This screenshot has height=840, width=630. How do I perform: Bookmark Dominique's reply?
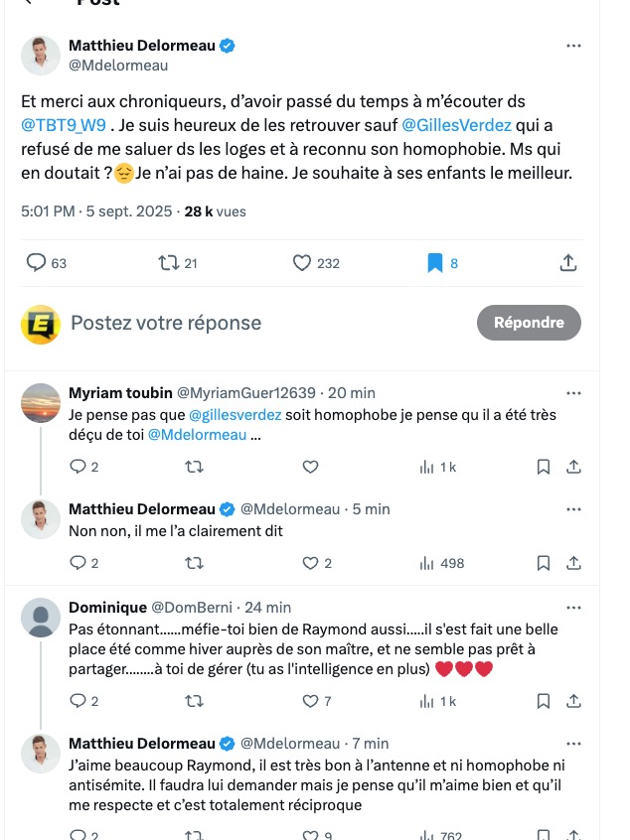tap(543, 701)
